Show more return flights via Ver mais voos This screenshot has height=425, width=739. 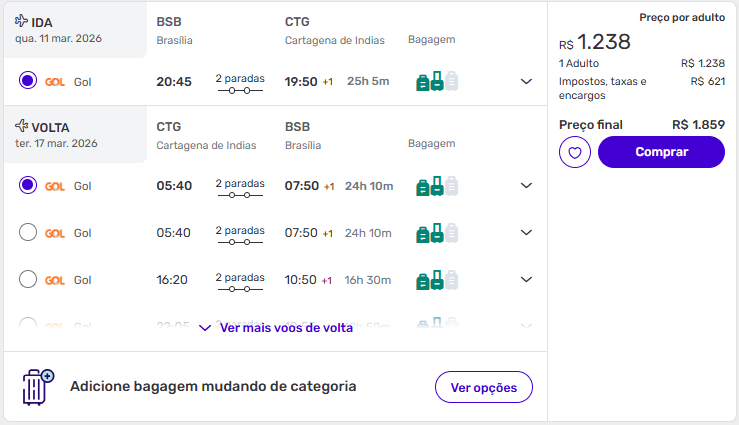tap(276, 327)
